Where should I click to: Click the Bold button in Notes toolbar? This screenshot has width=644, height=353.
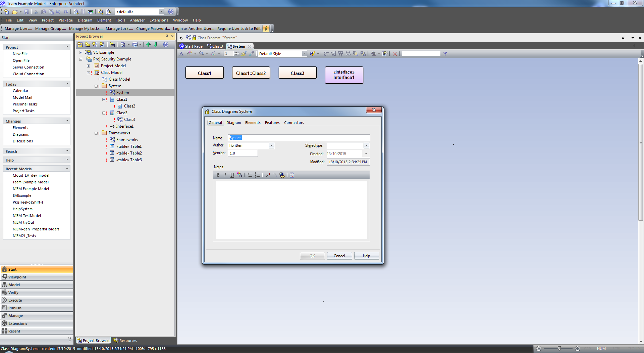click(x=218, y=175)
